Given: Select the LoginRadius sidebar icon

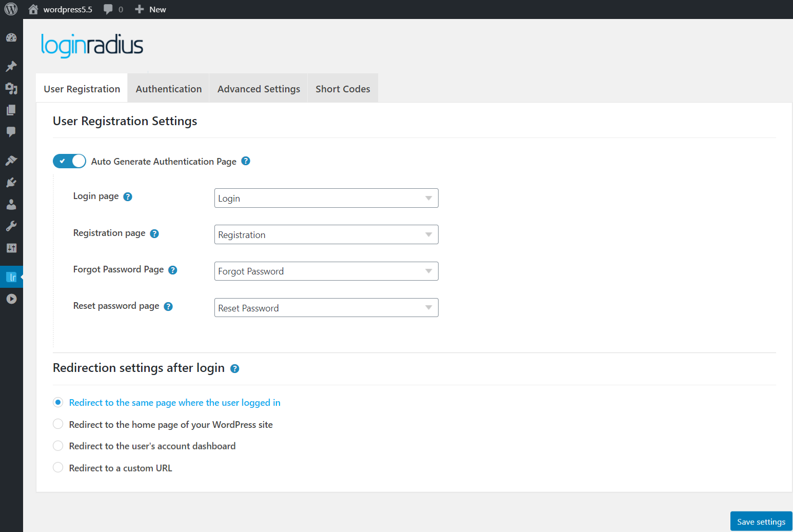Looking at the screenshot, I should click(x=11, y=277).
